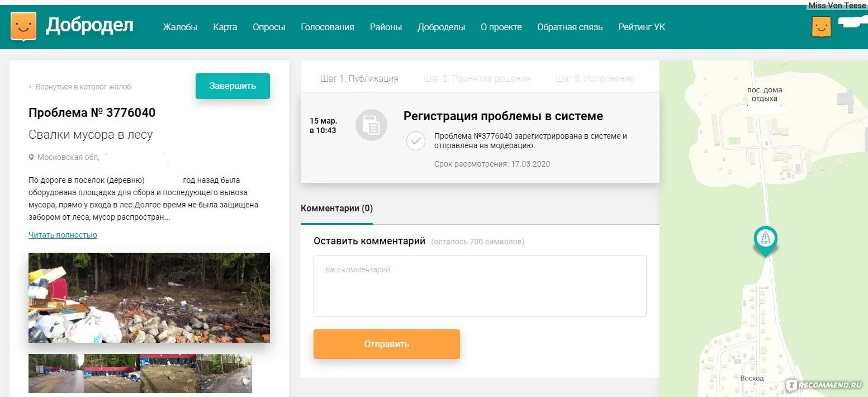Open the Карта menu item
The image size is (868, 397).
coord(225,27)
